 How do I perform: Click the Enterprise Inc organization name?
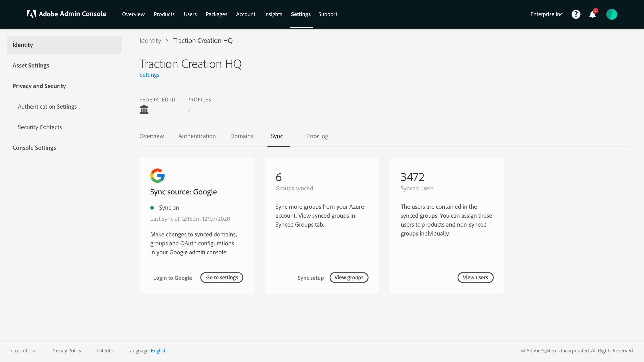point(547,14)
